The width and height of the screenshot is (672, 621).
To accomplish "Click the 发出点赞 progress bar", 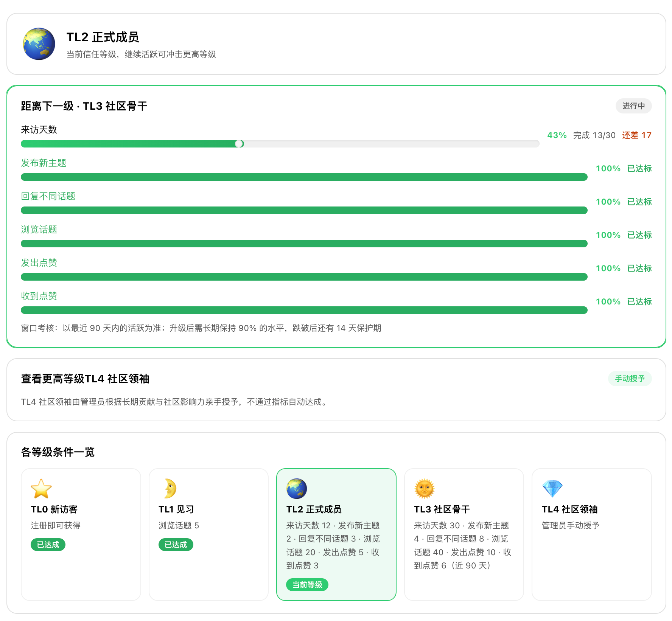I will point(304,277).
